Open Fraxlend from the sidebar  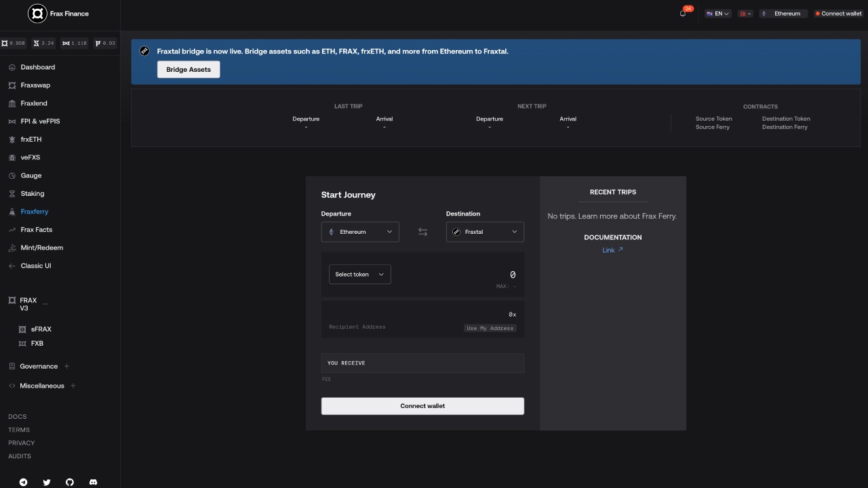coord(34,104)
